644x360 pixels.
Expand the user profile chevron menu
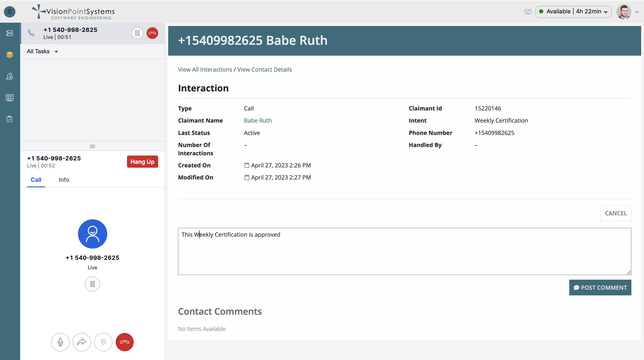click(637, 12)
